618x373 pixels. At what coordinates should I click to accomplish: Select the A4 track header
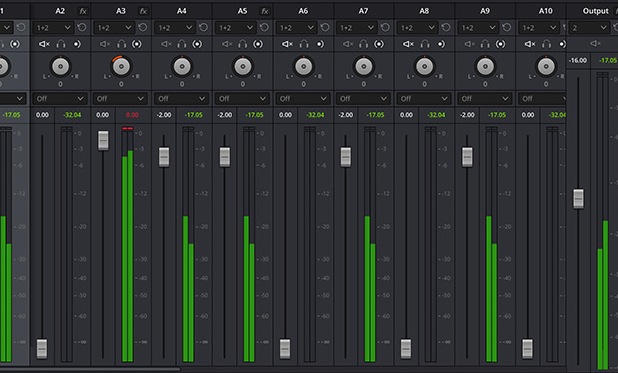coord(182,11)
